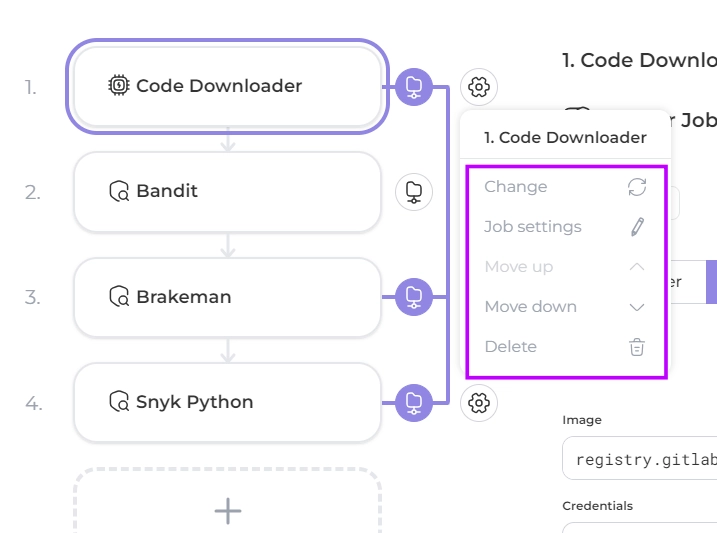Add a new job with the plus placeholder

pos(228,510)
